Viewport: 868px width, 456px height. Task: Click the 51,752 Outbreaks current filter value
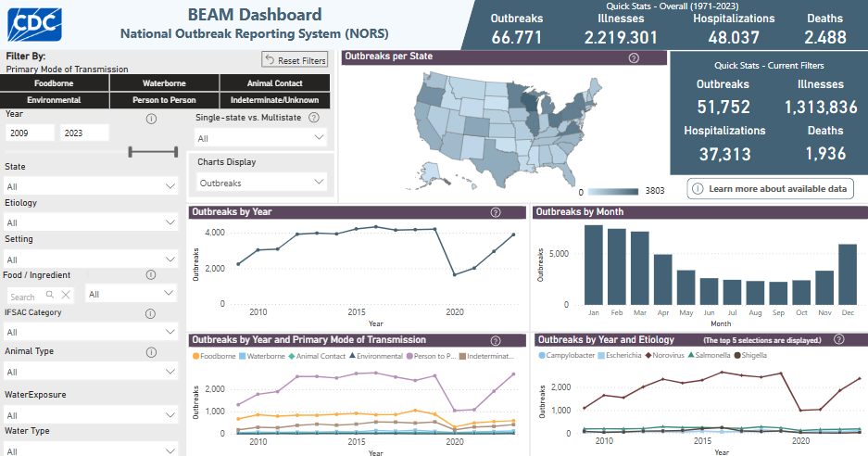pyautogui.click(x=723, y=107)
